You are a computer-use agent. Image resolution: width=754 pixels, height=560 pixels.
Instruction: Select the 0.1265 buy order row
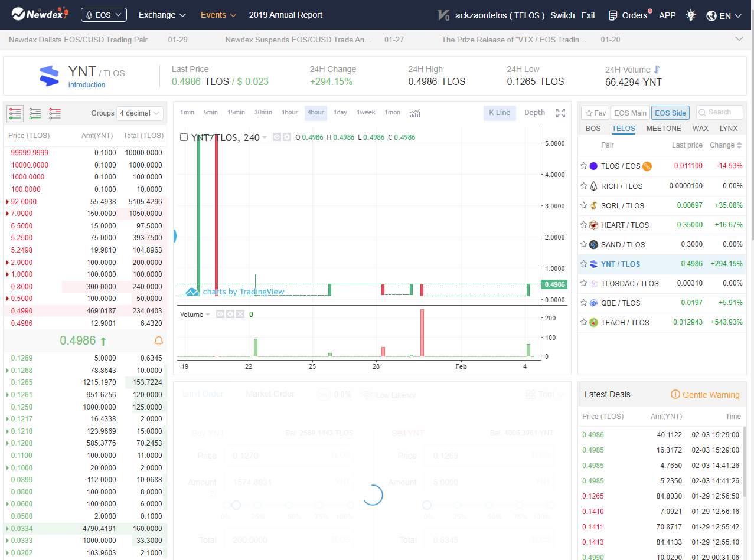click(86, 382)
